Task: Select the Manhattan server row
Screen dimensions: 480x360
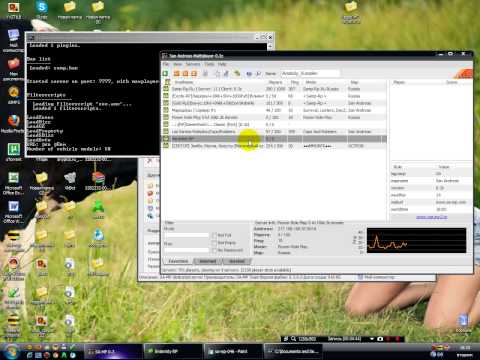Action: [x=275, y=110]
